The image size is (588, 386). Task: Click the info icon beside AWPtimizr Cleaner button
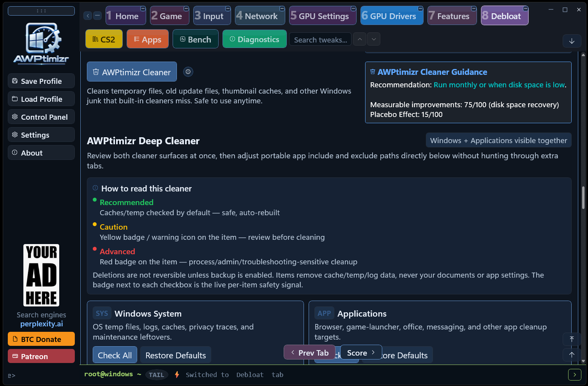point(188,72)
